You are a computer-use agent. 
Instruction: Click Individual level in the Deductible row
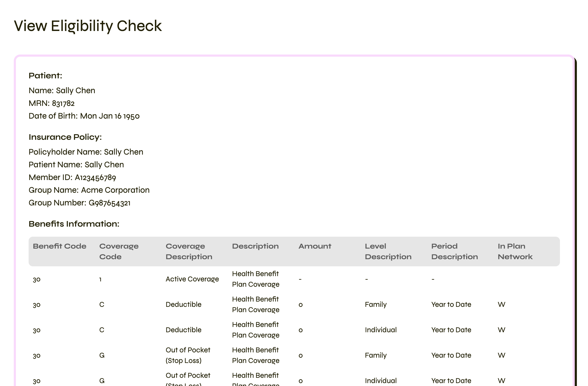click(x=381, y=330)
